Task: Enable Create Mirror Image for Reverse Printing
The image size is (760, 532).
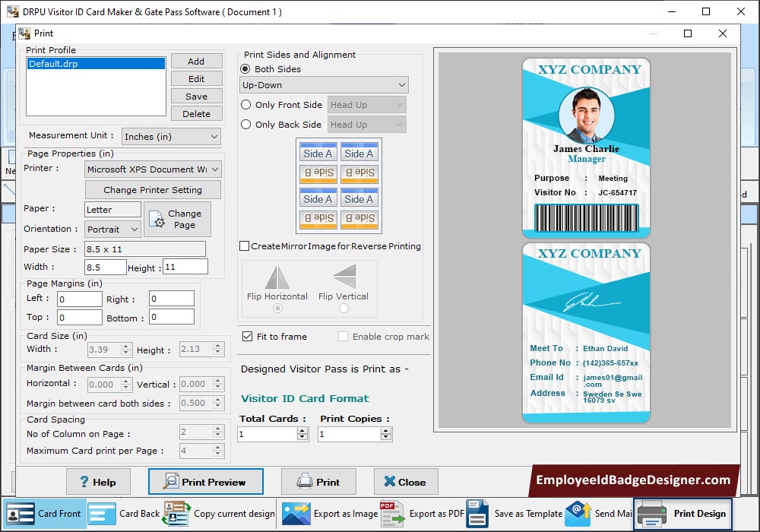Action: (245, 246)
